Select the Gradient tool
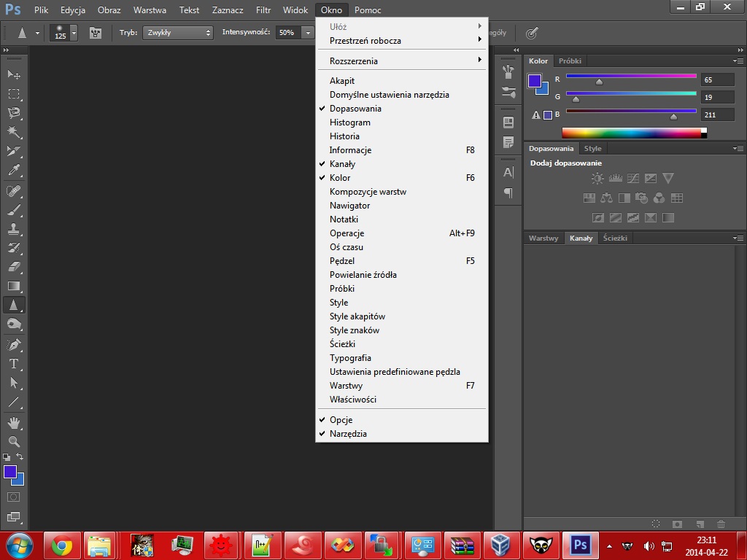The width and height of the screenshot is (747, 560). pos(14,286)
